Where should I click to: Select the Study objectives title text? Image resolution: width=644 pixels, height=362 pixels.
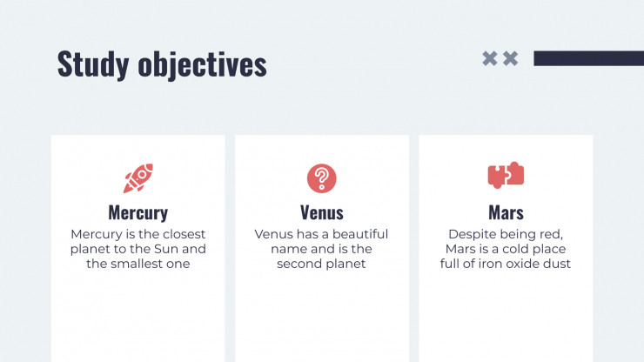click(x=162, y=64)
